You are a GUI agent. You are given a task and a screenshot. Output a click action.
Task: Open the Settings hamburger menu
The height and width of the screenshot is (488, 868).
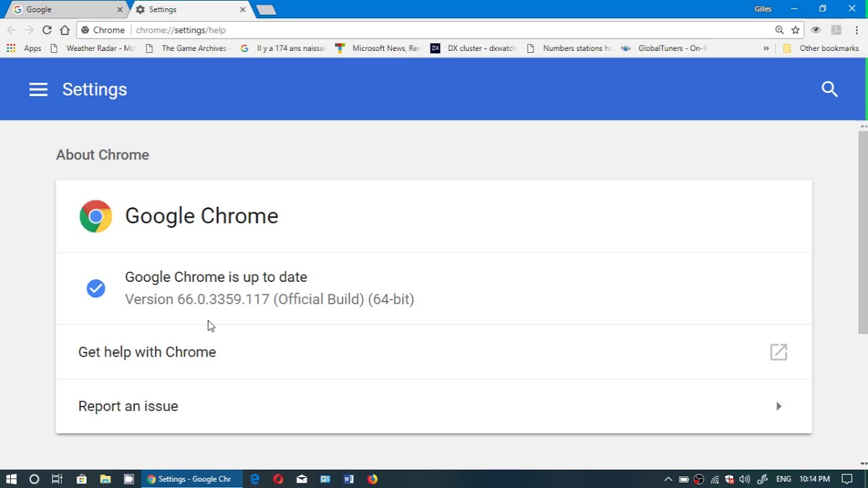coord(38,89)
